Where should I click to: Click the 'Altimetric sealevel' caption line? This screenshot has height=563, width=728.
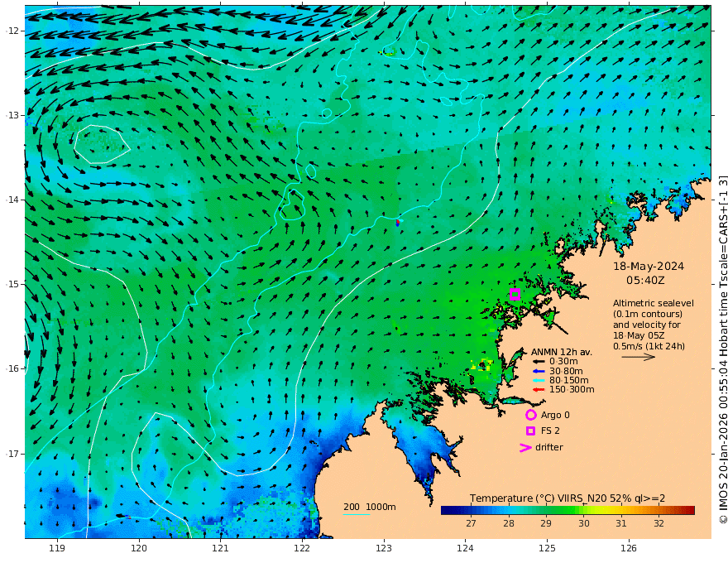tap(654, 303)
